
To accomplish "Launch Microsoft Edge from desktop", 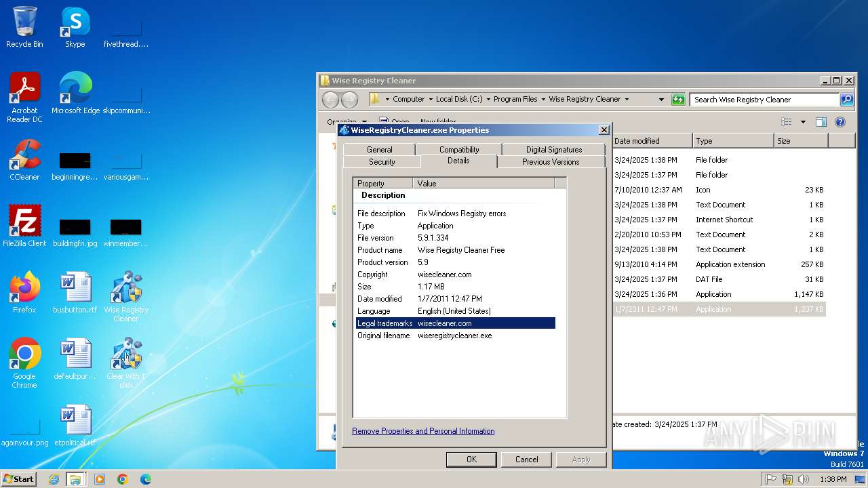I will pyautogui.click(x=75, y=93).
